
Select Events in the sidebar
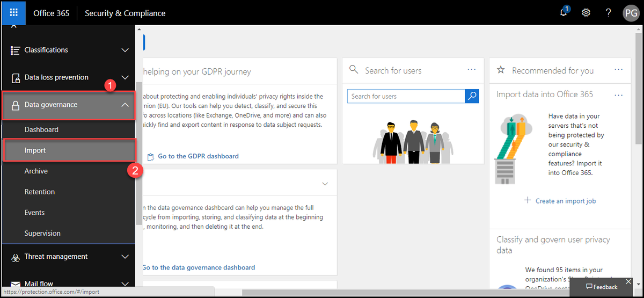[x=34, y=213]
